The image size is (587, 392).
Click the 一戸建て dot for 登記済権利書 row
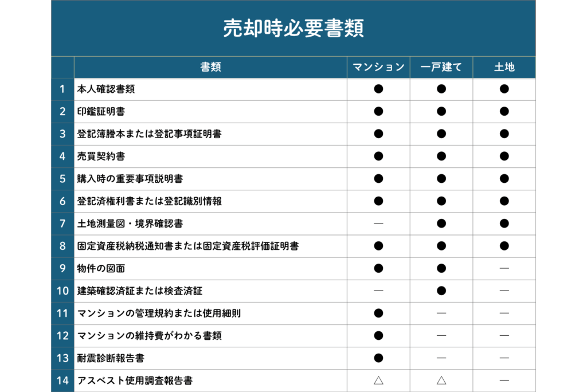coord(441,201)
